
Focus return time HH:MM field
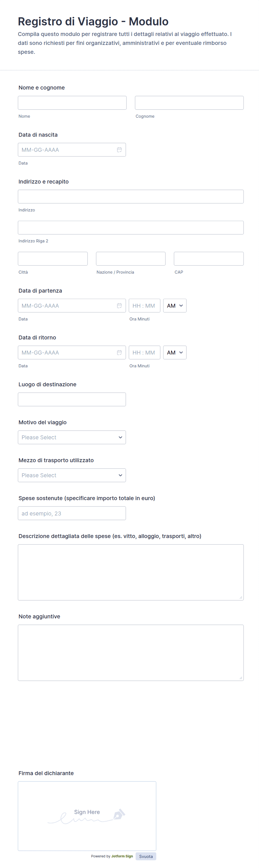coord(144,353)
